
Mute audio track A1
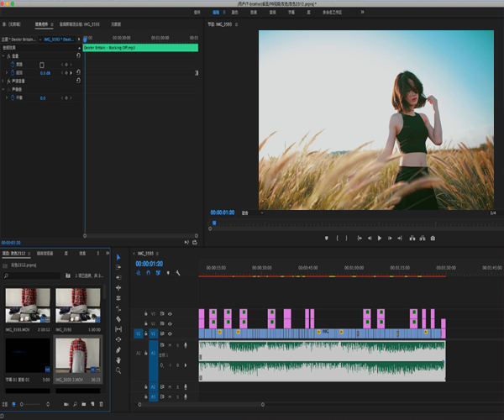[x=170, y=345]
